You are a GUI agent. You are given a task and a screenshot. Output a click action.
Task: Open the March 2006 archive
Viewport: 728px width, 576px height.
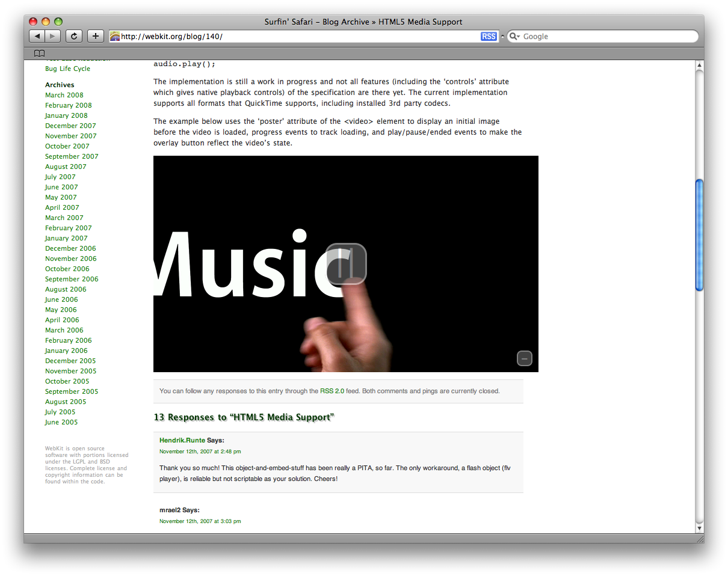[64, 330]
